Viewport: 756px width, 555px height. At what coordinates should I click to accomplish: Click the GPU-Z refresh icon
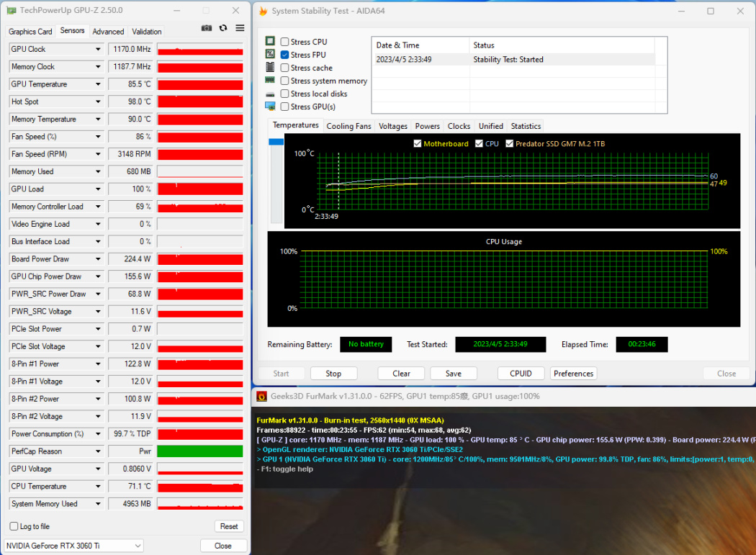tap(222, 29)
